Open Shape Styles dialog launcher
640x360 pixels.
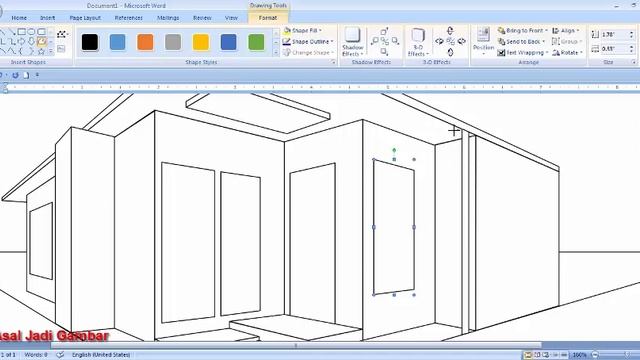(333, 62)
